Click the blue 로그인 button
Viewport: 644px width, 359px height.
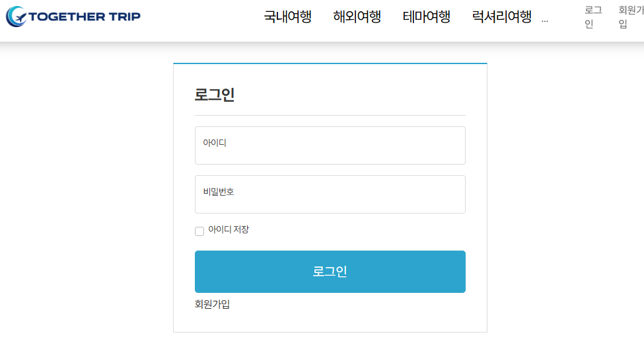(x=330, y=272)
